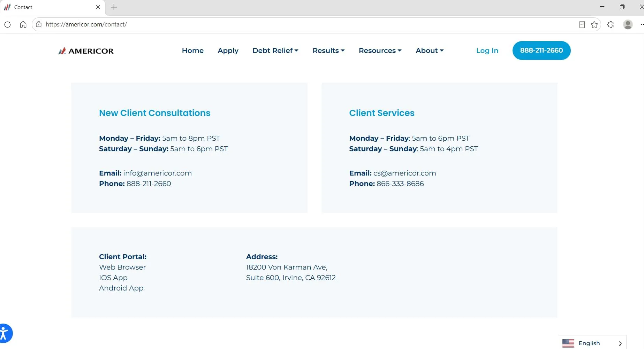
Task: Click the Americor logo
Action: point(86,51)
